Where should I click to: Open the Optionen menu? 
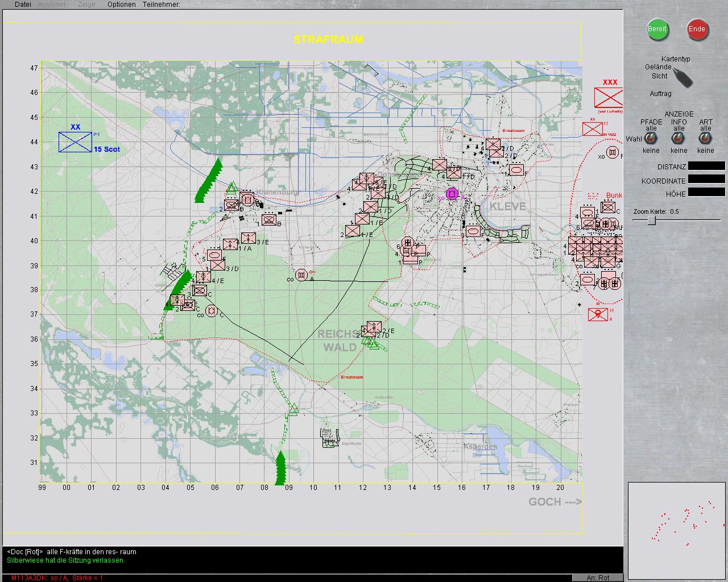click(x=121, y=5)
